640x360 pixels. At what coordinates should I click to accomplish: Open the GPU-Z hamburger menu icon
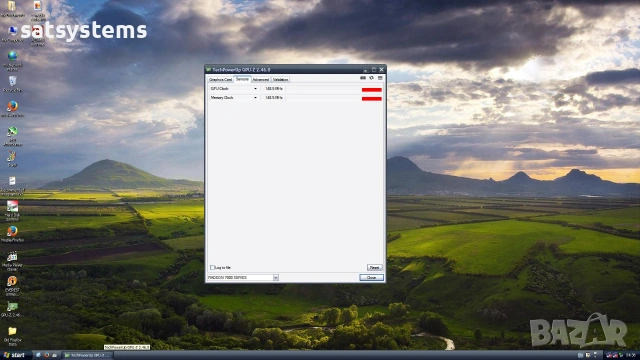(380, 78)
